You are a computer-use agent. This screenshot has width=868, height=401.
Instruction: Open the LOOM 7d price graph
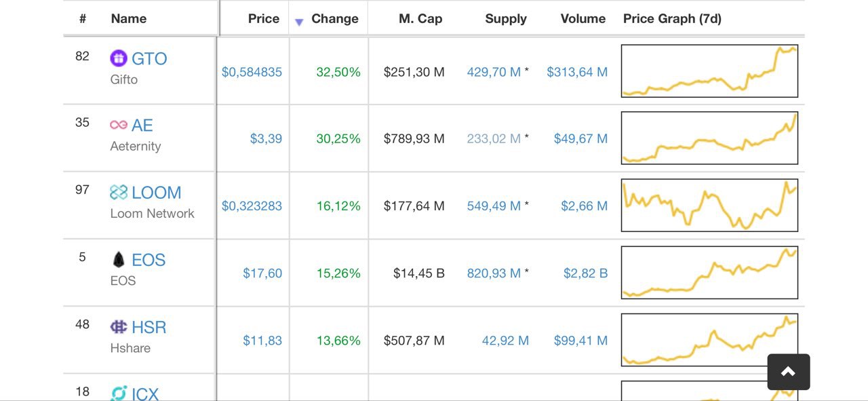point(709,206)
